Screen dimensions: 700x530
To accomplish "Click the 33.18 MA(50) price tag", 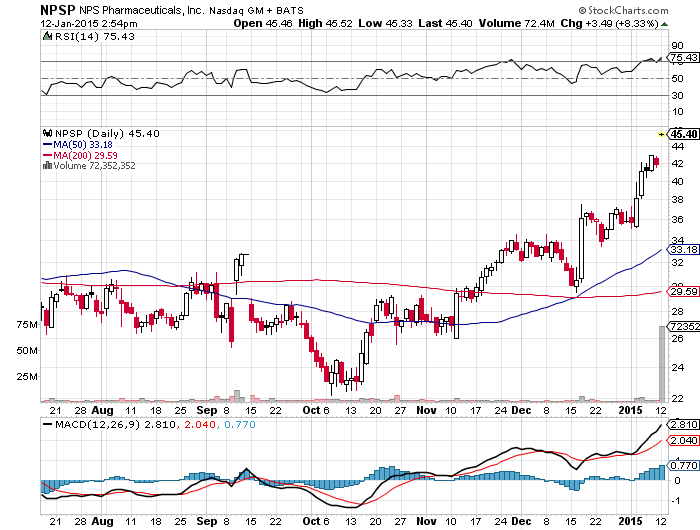I will (683, 249).
